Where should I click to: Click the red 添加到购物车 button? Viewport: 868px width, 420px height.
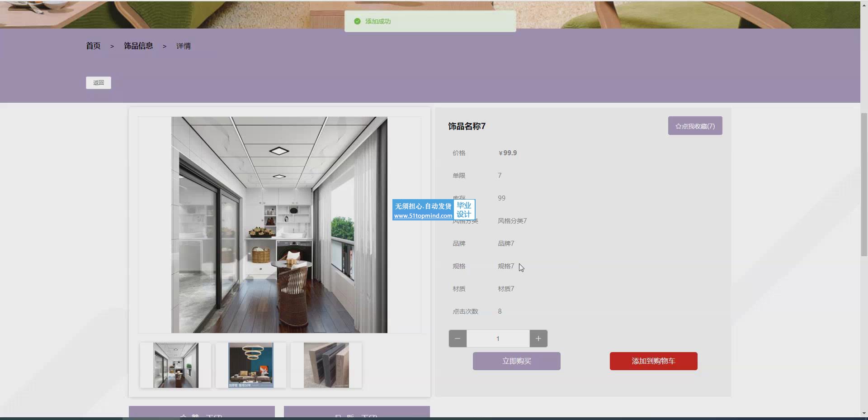[x=653, y=361]
